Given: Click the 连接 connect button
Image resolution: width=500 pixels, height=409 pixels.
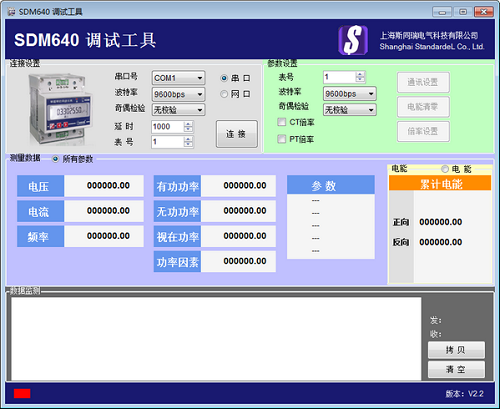Looking at the screenshot, I should click(237, 134).
